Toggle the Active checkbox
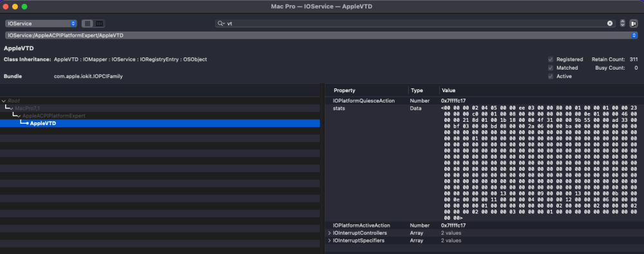This screenshot has width=644, height=254. [x=551, y=76]
